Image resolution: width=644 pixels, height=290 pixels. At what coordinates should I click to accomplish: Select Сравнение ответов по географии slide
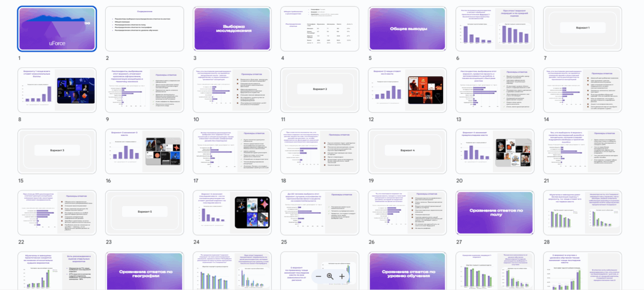(145, 271)
